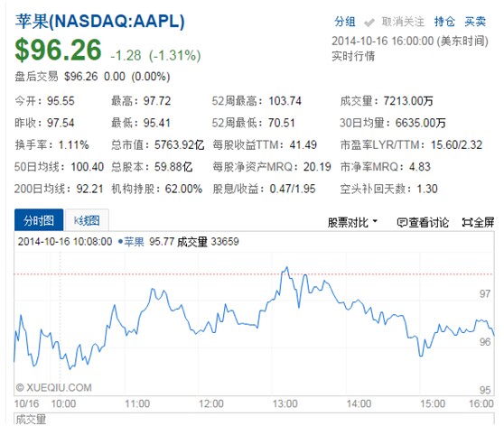Click the 今开 95.55 value

point(61,101)
